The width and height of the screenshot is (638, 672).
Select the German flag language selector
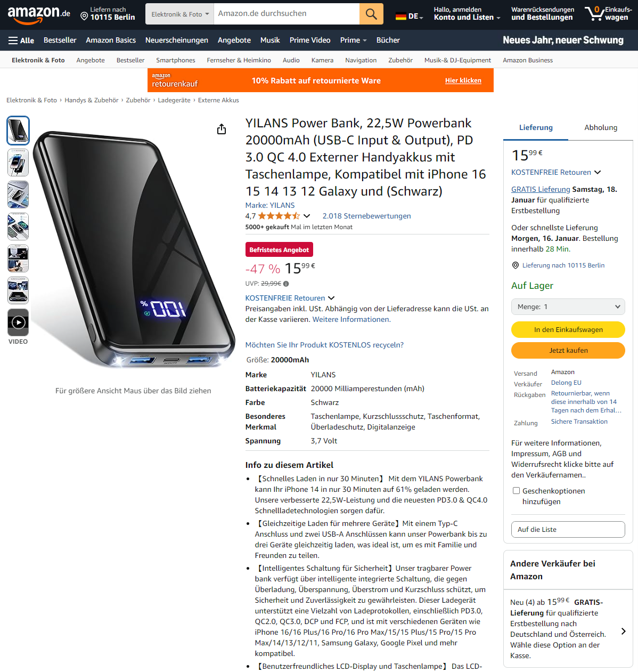[409, 17]
